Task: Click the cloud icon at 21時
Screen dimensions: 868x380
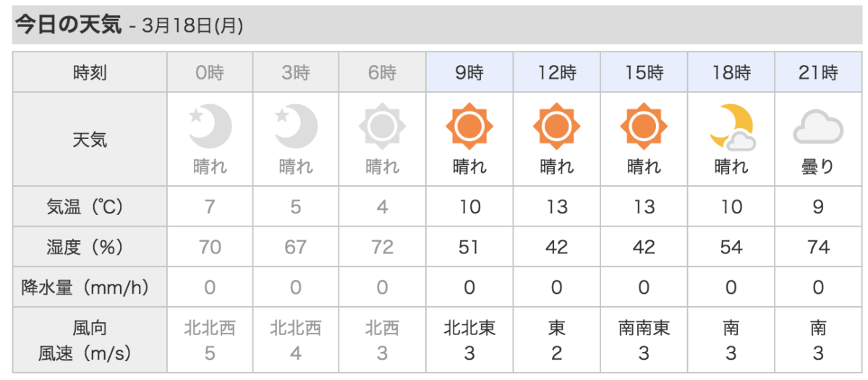Action: tap(818, 128)
